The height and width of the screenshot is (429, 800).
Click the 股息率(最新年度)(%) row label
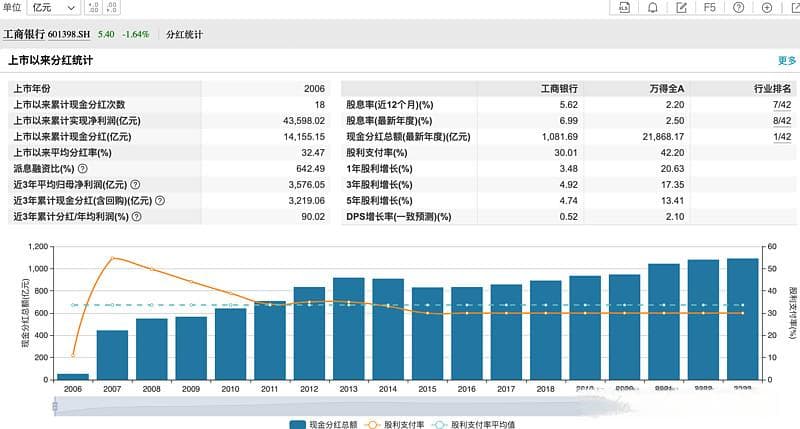coord(389,121)
